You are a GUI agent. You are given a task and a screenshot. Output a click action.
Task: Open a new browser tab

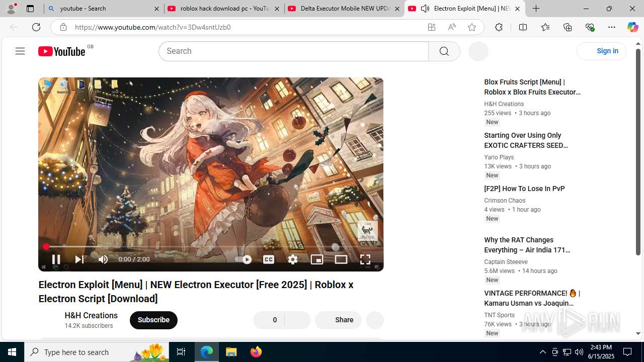[536, 9]
